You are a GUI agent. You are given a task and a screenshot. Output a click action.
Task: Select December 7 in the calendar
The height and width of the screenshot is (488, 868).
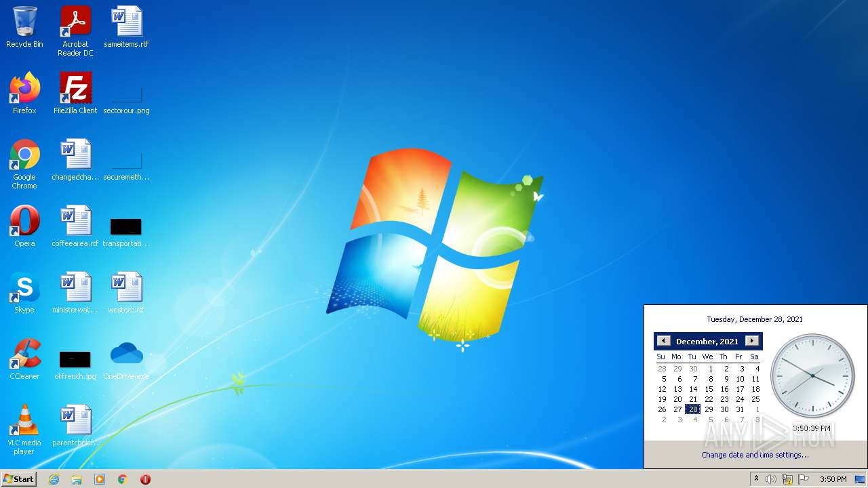pyautogui.click(x=694, y=379)
